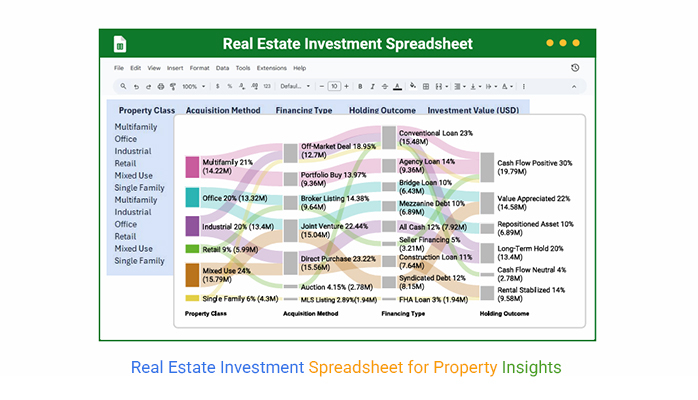The height and width of the screenshot is (400, 698).
Task: Click the Property Class column header
Action: coord(147,110)
